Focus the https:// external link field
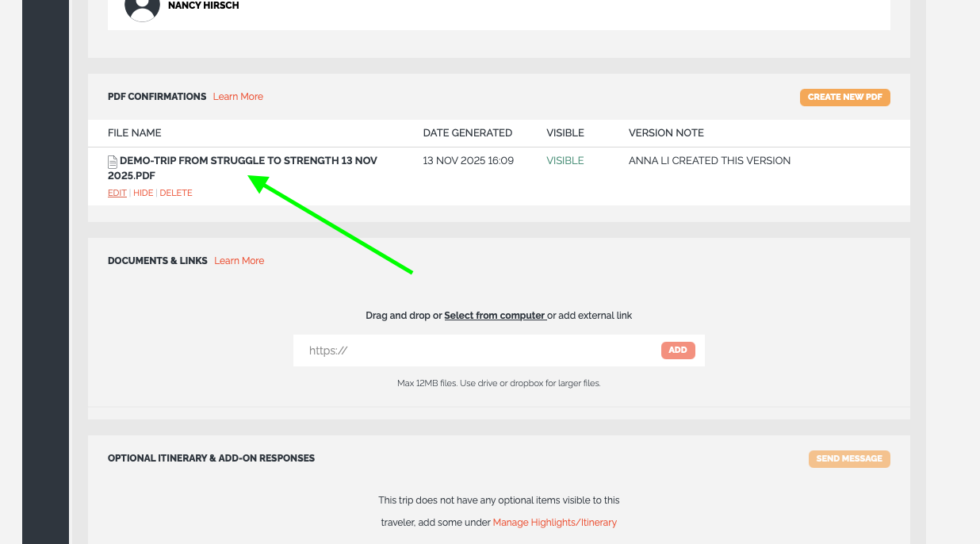 tap(476, 351)
